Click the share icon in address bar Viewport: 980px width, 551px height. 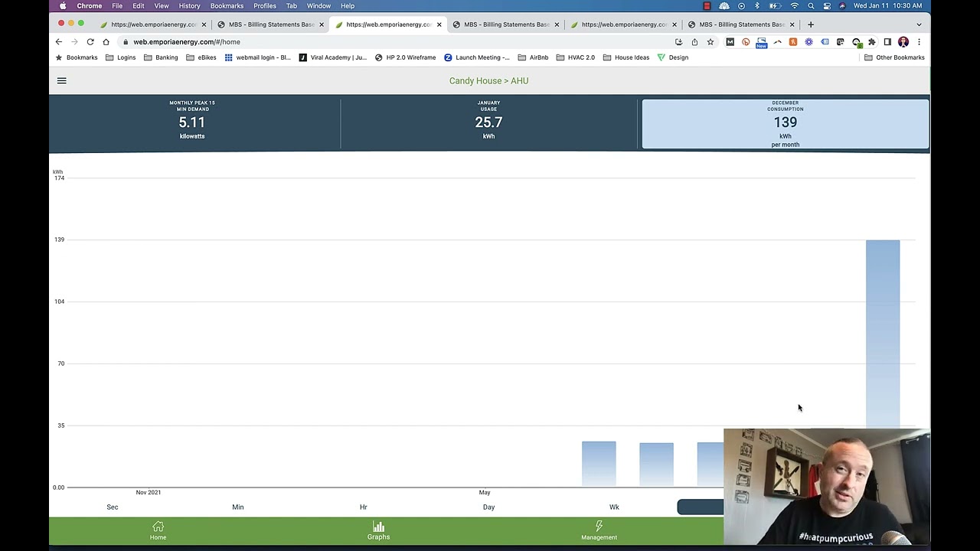point(694,42)
